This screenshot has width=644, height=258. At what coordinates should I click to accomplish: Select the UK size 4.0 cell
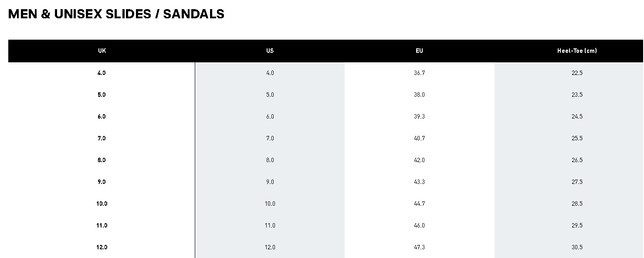102,73
